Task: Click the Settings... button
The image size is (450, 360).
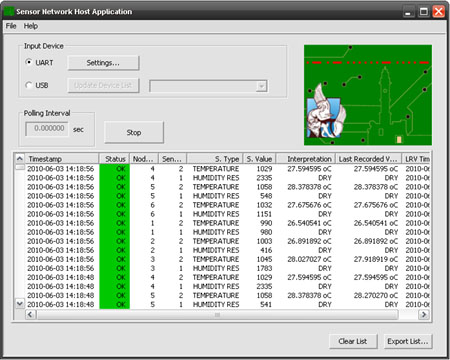Action: (103, 63)
